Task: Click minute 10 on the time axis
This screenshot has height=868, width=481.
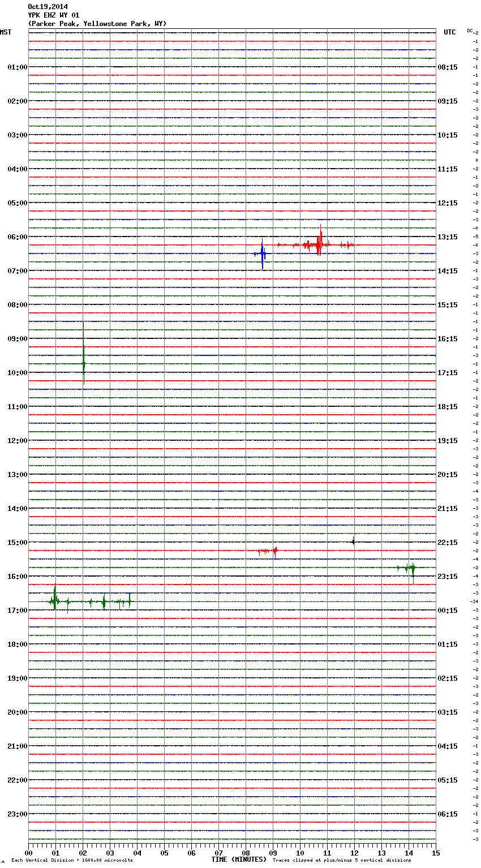Action: coord(300,853)
